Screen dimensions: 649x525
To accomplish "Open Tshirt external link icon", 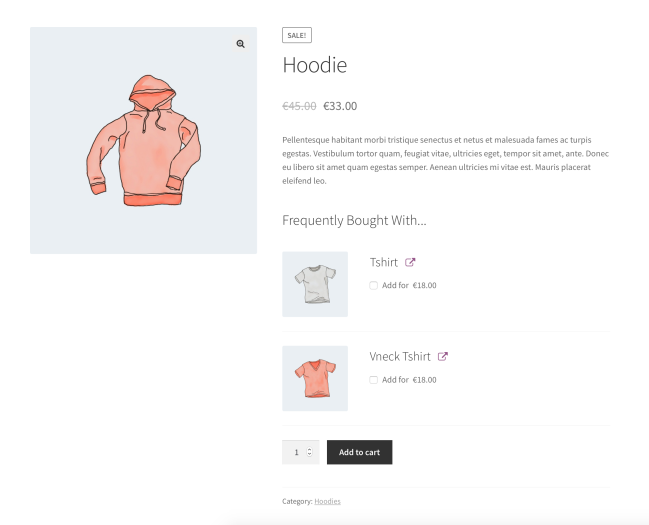I will pyautogui.click(x=410, y=263).
